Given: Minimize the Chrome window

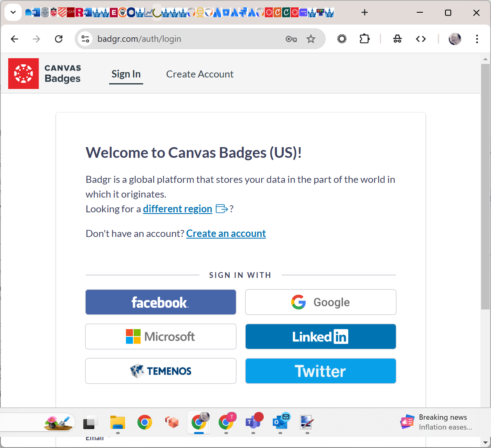Looking at the screenshot, I should [420, 13].
